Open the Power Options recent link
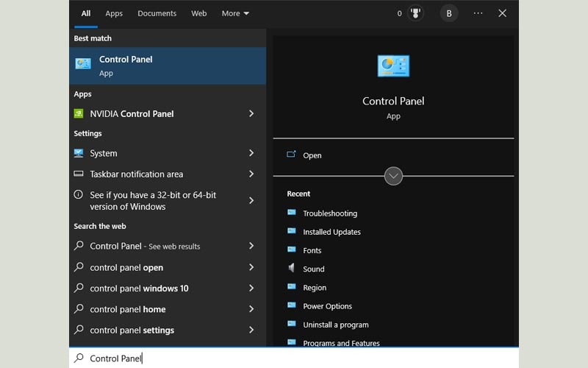Viewport: 588px width, 368px height. 327,306
